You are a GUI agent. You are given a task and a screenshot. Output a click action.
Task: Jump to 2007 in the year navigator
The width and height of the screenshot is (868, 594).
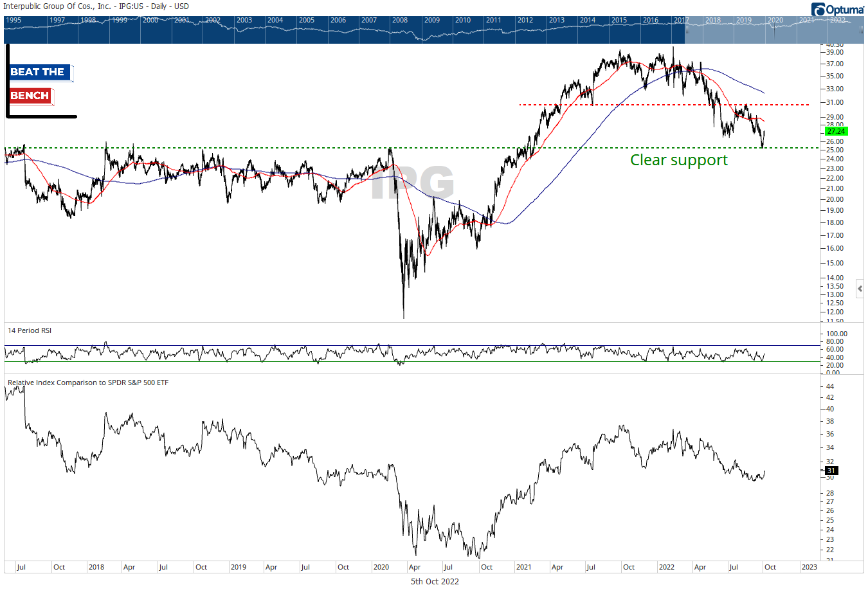369,20
